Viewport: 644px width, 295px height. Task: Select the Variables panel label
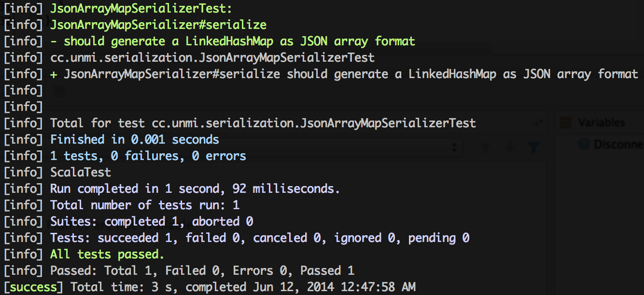click(601, 123)
